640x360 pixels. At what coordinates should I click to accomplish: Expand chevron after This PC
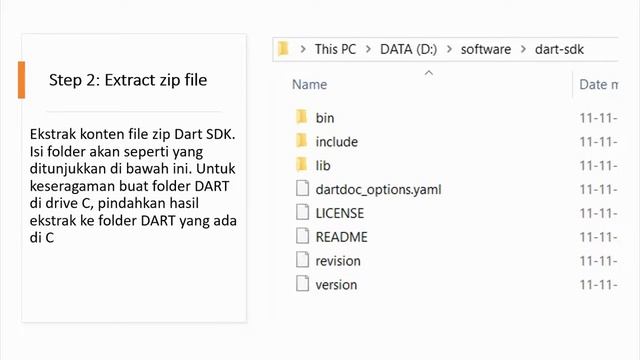tap(368, 49)
